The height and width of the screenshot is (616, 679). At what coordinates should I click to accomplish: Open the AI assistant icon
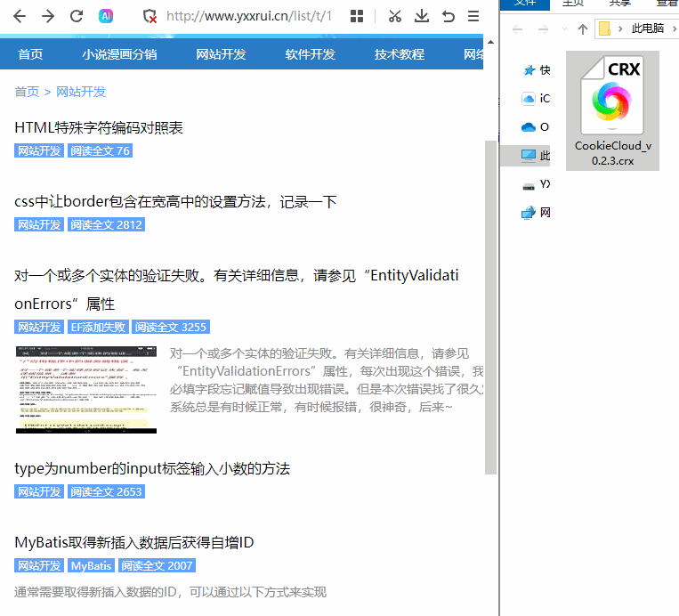pos(106,16)
